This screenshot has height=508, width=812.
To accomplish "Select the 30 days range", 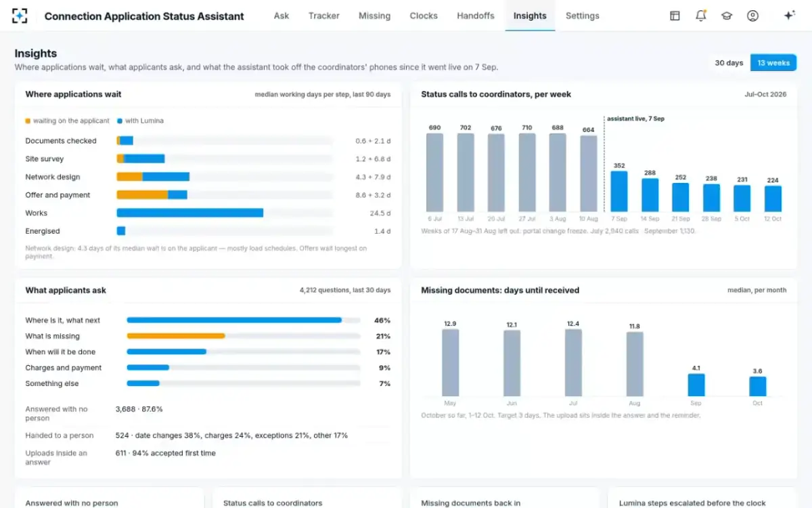I will [729, 63].
